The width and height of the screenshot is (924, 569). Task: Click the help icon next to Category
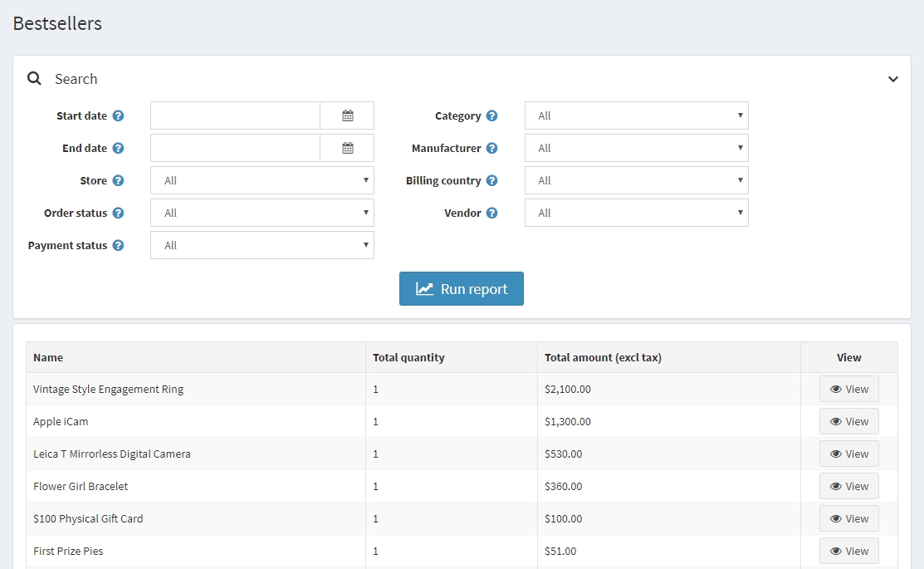tap(492, 116)
